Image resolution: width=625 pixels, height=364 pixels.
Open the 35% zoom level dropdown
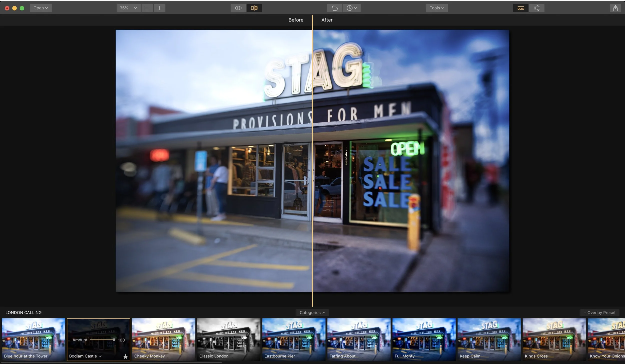click(128, 8)
